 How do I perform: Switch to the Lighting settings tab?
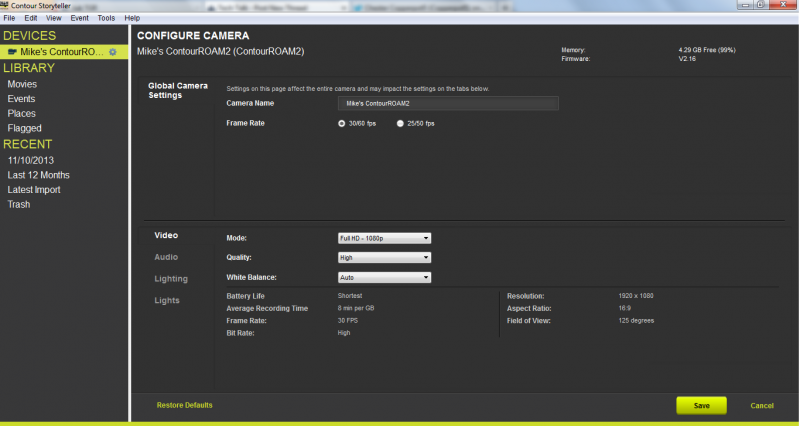(x=171, y=279)
